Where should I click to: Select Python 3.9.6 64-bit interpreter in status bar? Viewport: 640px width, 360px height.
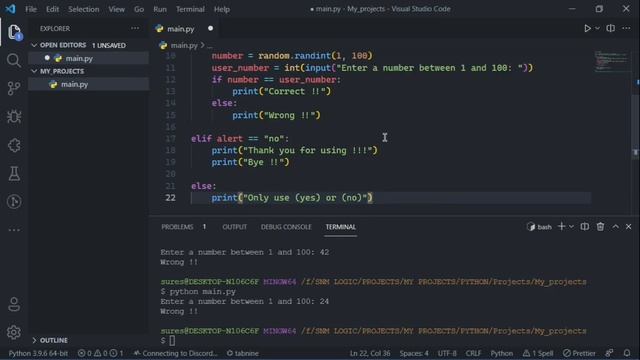[38, 353]
